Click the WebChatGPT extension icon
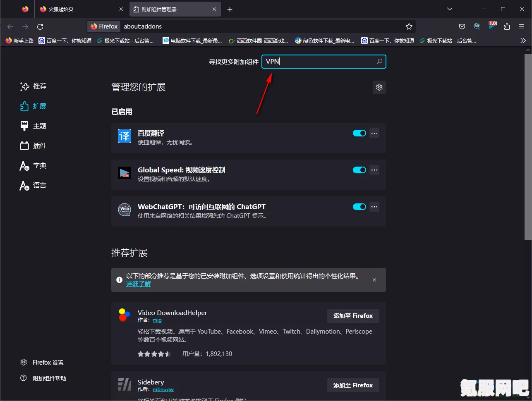The width and height of the screenshot is (532, 401). pos(125,210)
